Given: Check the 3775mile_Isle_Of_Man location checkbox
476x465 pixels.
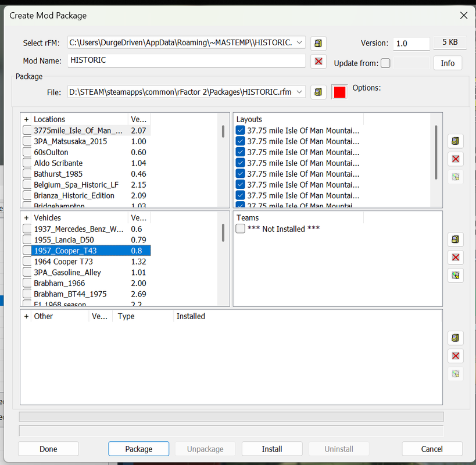Looking at the screenshot, I should point(27,131).
